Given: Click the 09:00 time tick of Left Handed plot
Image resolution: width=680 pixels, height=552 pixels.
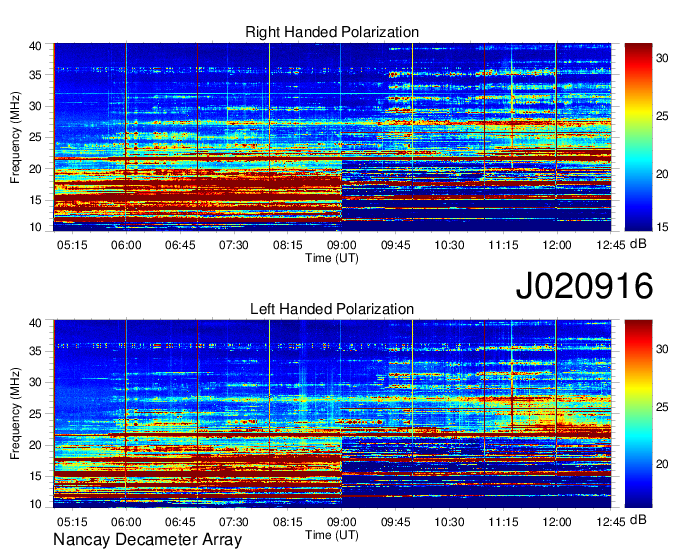Looking at the screenshot, I should click(342, 522).
